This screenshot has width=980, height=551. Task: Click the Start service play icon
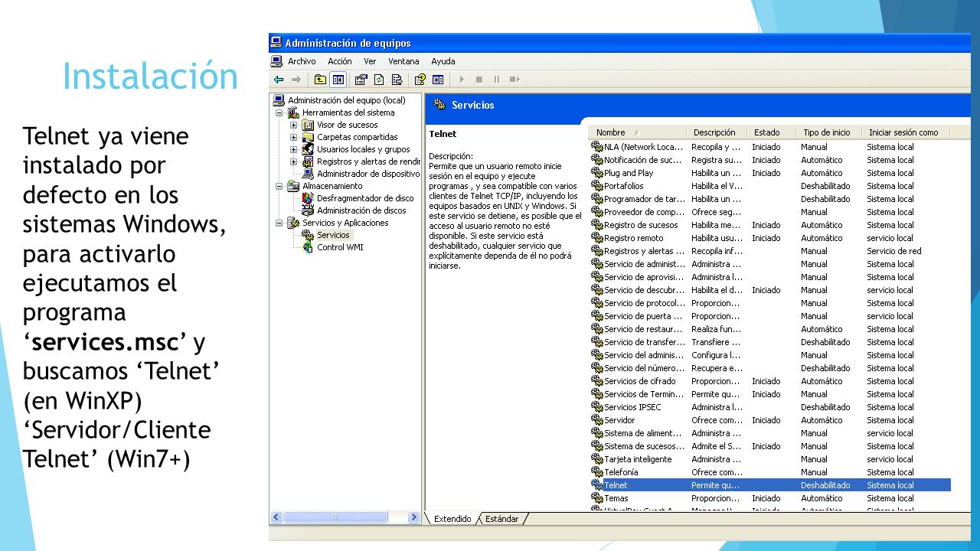coord(462,80)
